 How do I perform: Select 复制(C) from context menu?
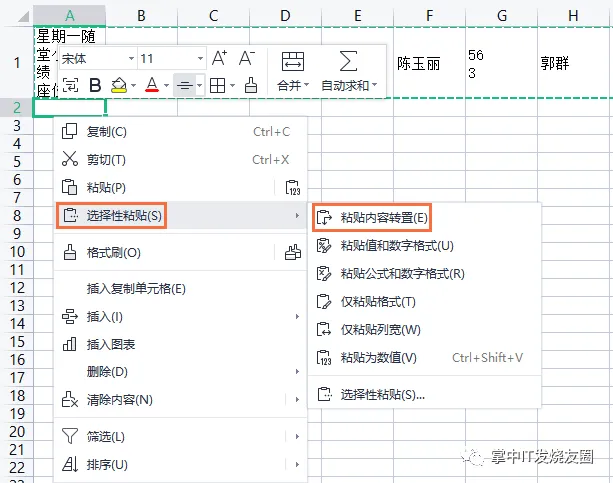(x=106, y=131)
